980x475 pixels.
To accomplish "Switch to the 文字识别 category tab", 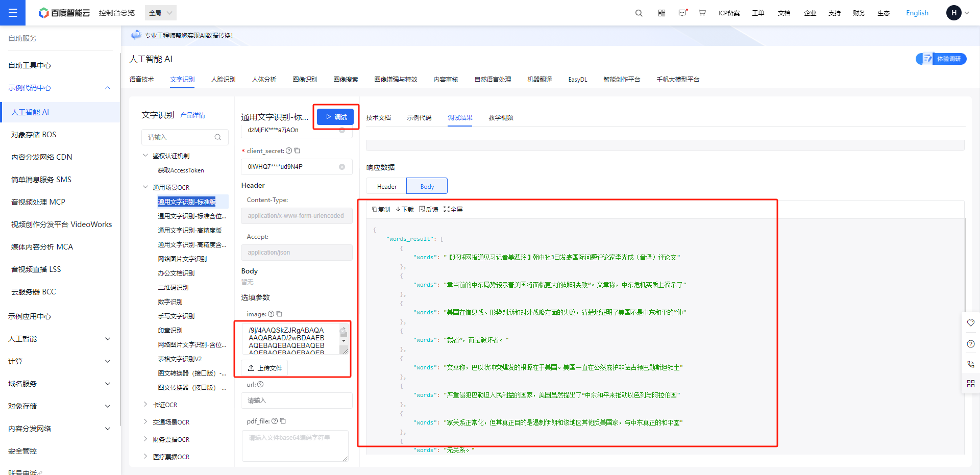I will (x=182, y=80).
